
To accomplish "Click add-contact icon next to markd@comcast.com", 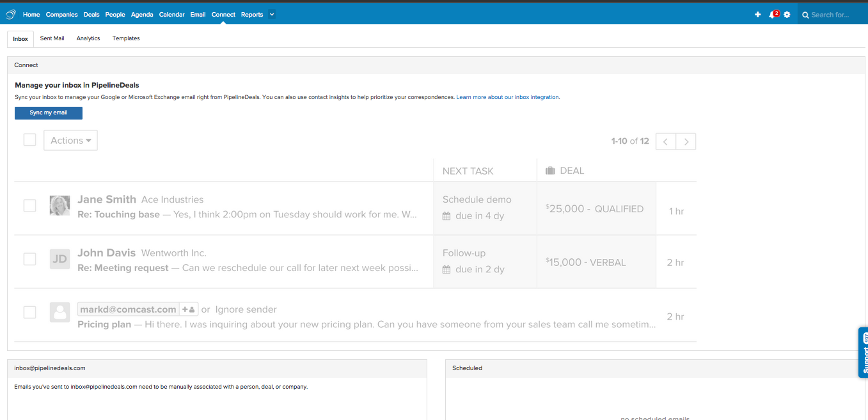I will [x=189, y=309].
